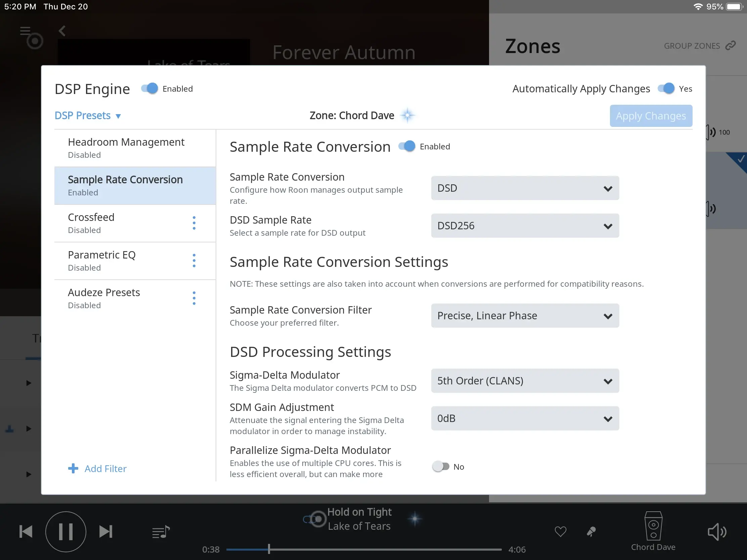The width and height of the screenshot is (747, 560).
Task: Click GROUP ZONES text in Zones panel
Action: pyautogui.click(x=692, y=46)
